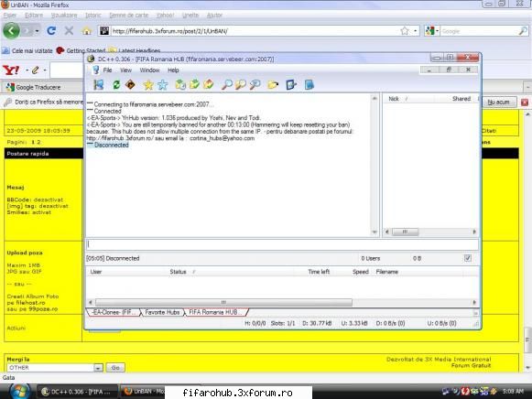Open the Search Spy toolbar icon
532x399 pixels.
pyautogui.click(x=255, y=85)
